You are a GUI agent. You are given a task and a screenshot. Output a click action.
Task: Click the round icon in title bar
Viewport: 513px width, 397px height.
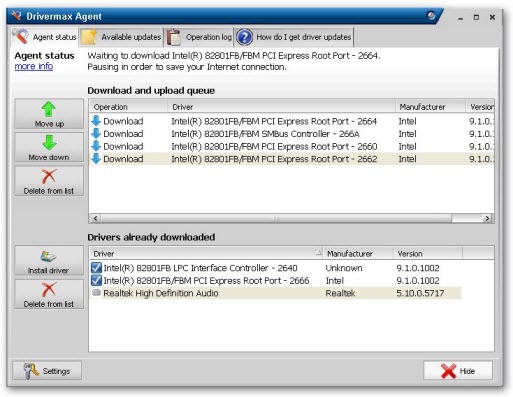(x=431, y=16)
